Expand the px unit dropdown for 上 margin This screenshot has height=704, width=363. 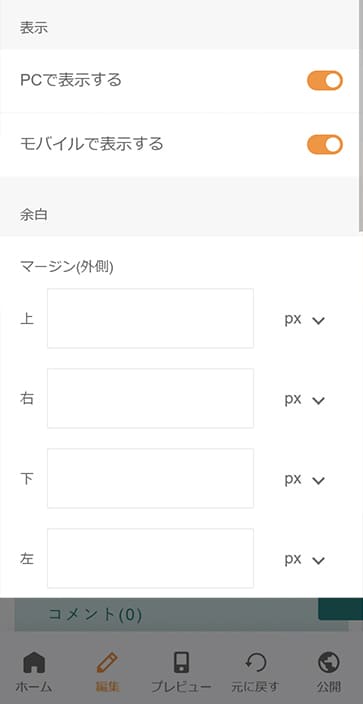click(x=305, y=320)
